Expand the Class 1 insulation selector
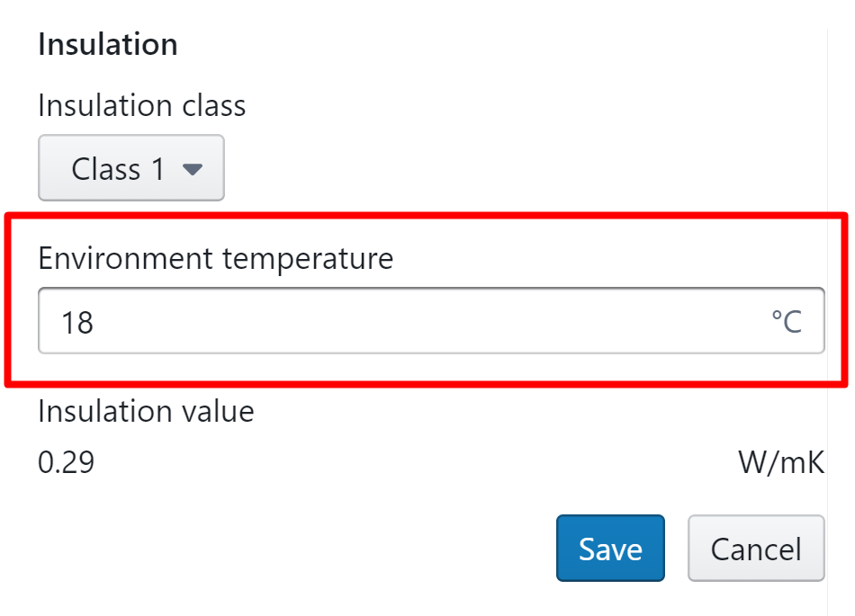Image resolution: width=855 pixels, height=616 pixels. point(131,168)
